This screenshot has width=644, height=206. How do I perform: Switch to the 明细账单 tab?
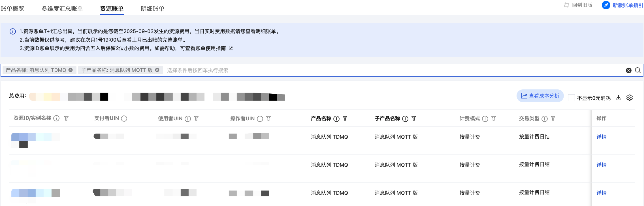(152, 9)
